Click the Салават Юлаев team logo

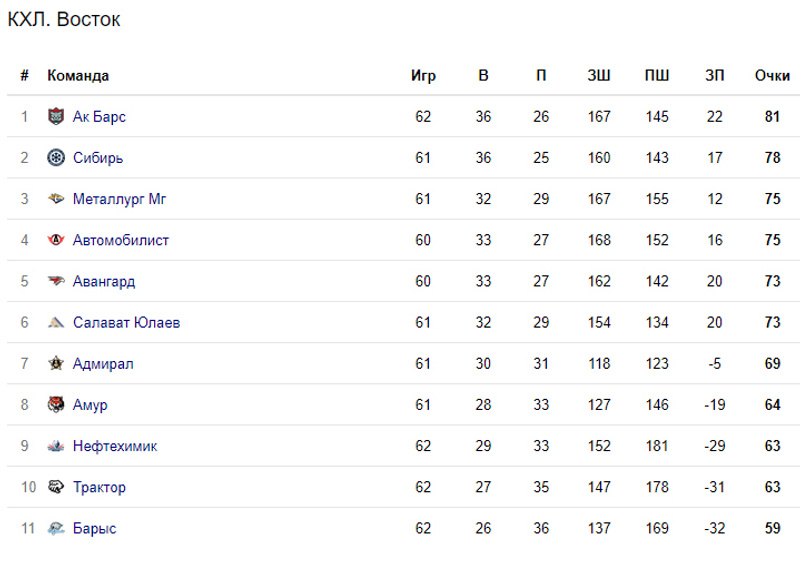click(x=56, y=323)
